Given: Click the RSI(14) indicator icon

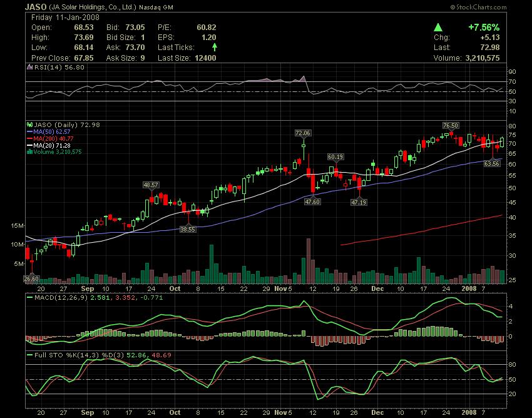Looking at the screenshot, I should click(30, 67).
